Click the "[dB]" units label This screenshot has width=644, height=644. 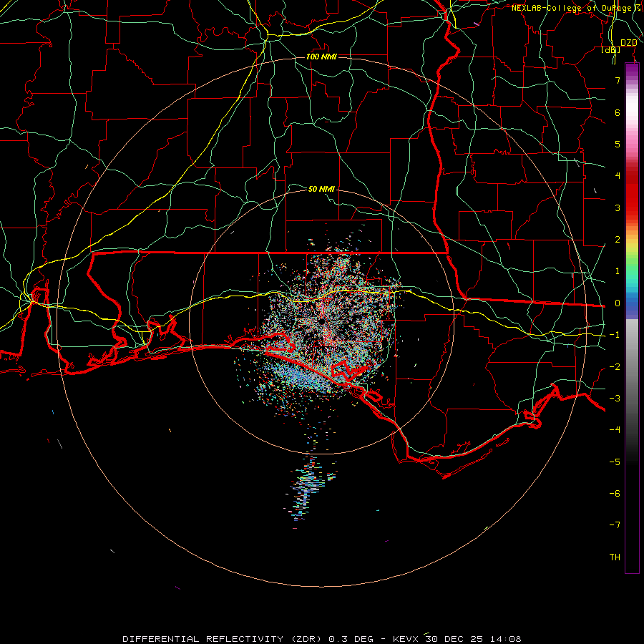[611, 50]
